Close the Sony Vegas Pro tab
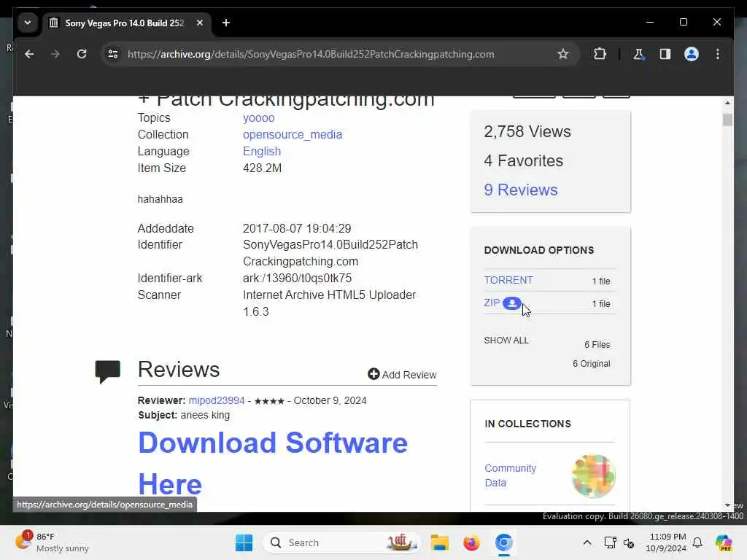This screenshot has height=560, width=747. (200, 23)
